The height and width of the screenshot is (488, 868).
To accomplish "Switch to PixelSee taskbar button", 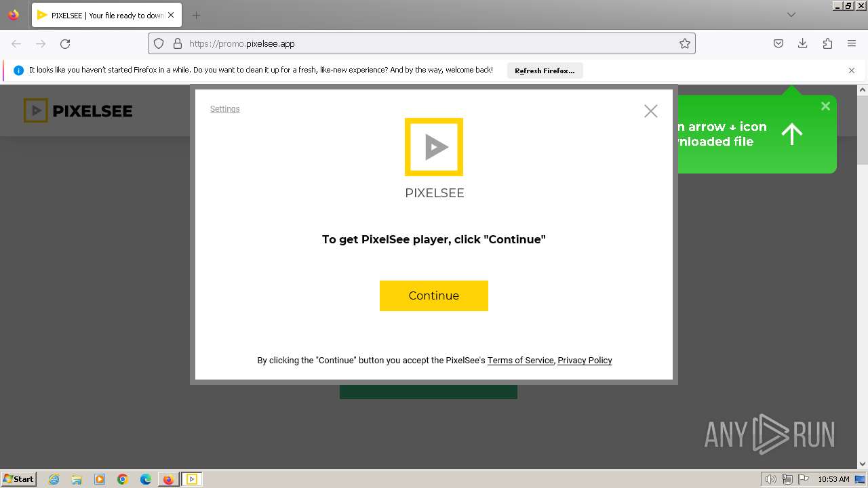I will tap(191, 479).
